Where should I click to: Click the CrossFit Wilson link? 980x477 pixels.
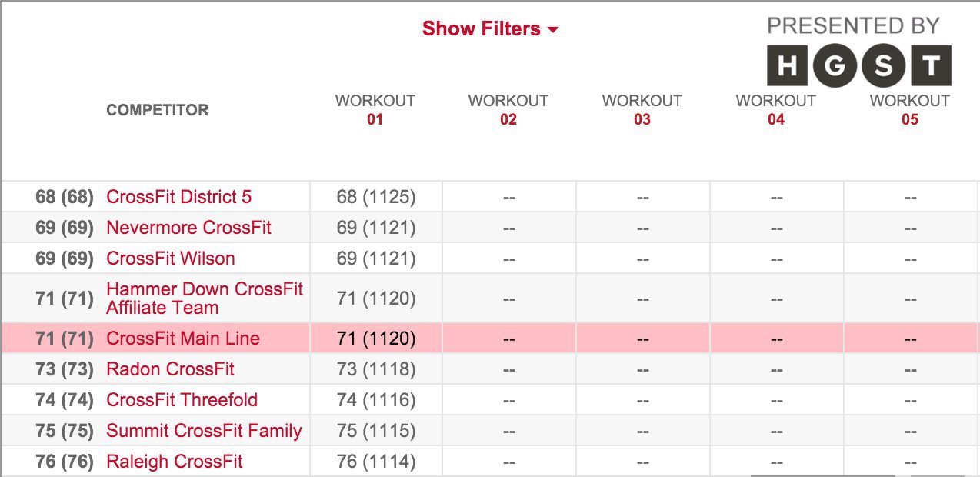coord(170,259)
